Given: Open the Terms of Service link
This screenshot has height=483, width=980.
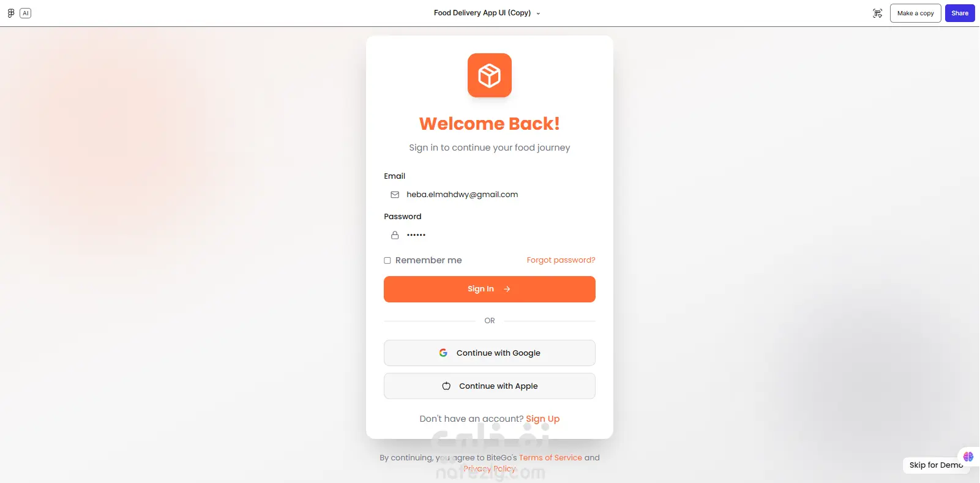Looking at the screenshot, I should click(550, 457).
